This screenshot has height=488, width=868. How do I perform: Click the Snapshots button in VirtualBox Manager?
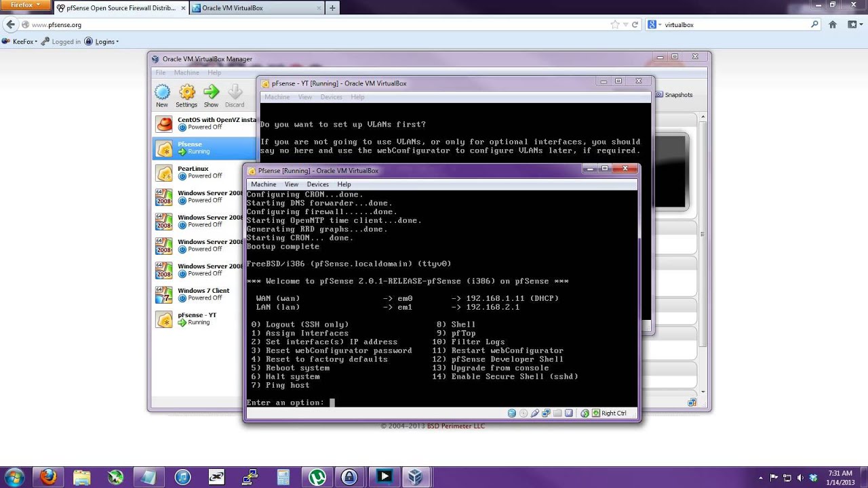[x=674, y=95]
